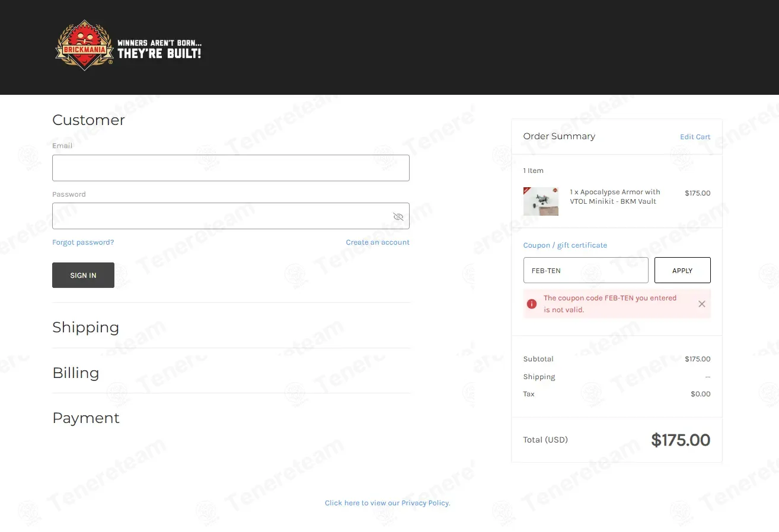The width and height of the screenshot is (779, 532).
Task: Open the Forgot password link
Action: (83, 242)
